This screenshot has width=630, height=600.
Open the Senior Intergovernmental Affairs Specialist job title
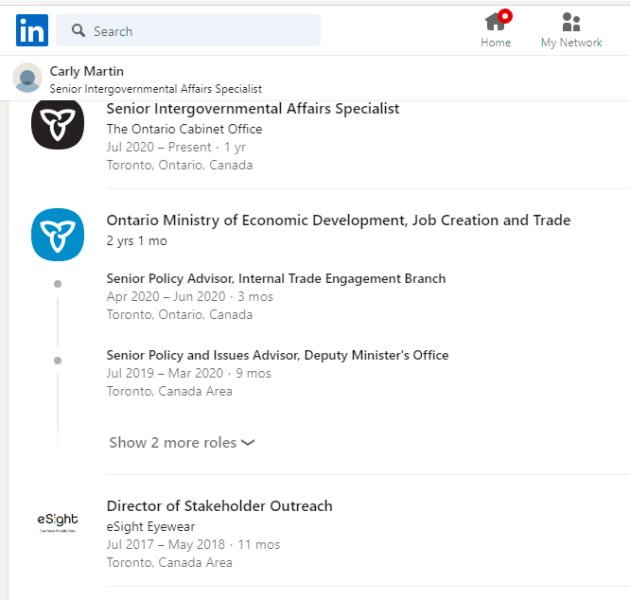tap(253, 109)
